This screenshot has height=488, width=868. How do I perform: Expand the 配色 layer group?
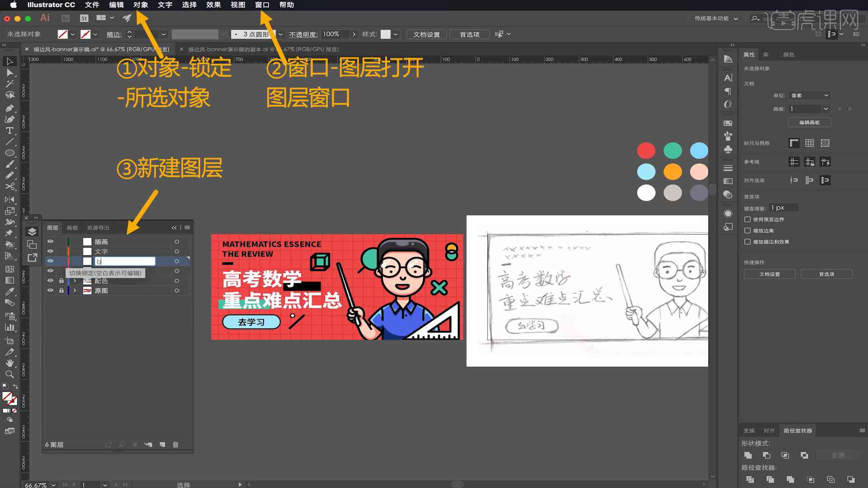(74, 281)
